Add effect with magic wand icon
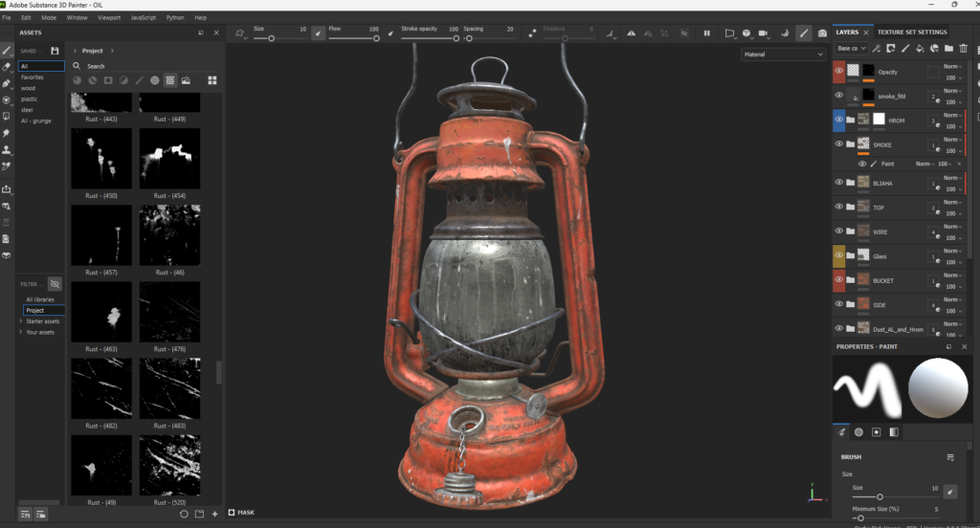Screen dimensions: 980x528 (877, 48)
